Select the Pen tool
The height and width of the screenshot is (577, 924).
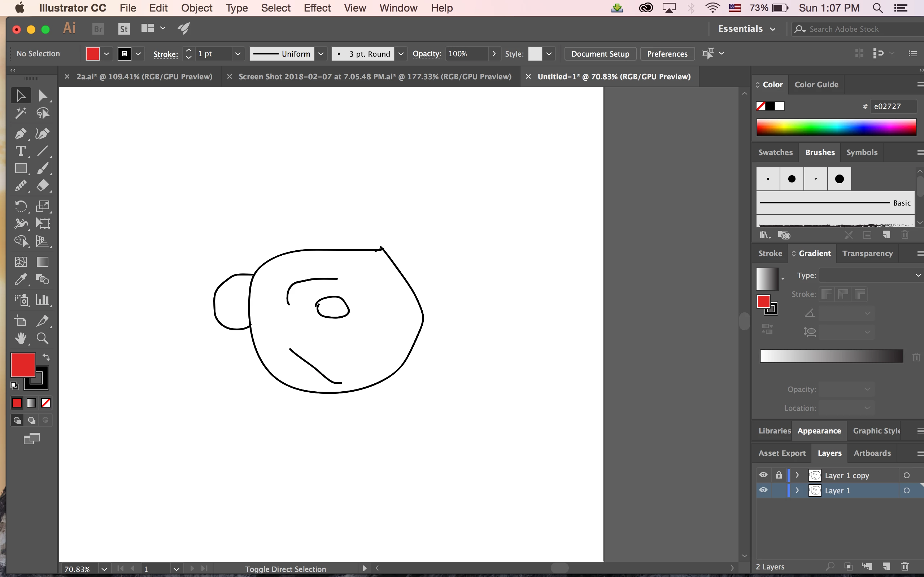20,133
